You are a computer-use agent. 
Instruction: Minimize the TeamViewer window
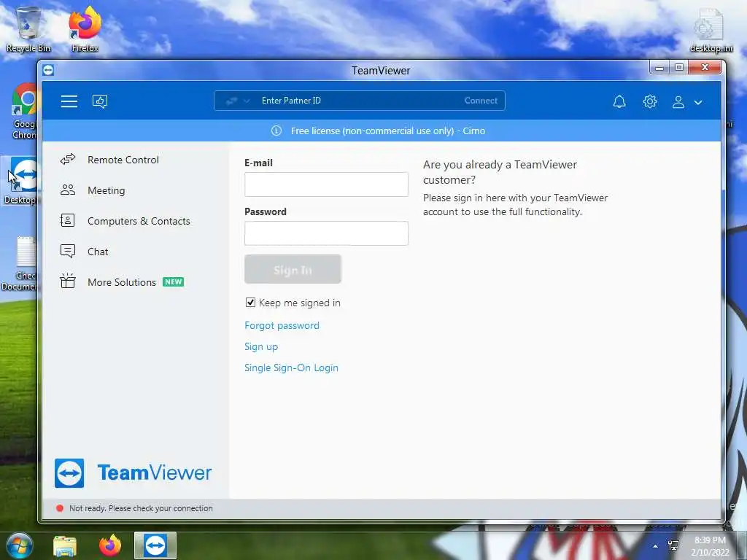pos(659,68)
